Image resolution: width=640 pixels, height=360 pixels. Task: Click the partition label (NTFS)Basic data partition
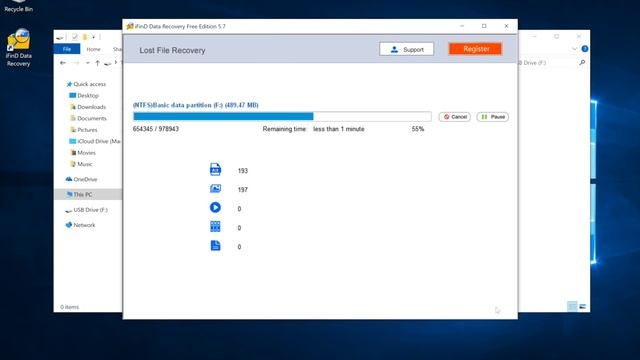pyautogui.click(x=196, y=105)
